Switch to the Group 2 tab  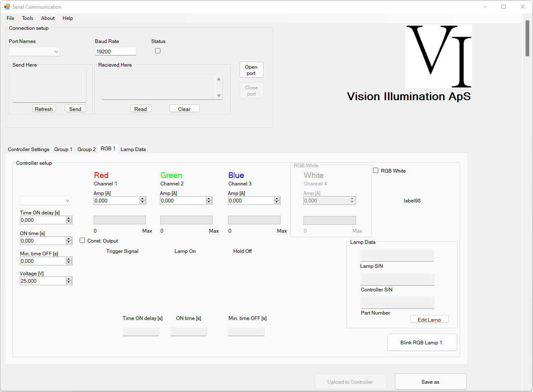87,149
